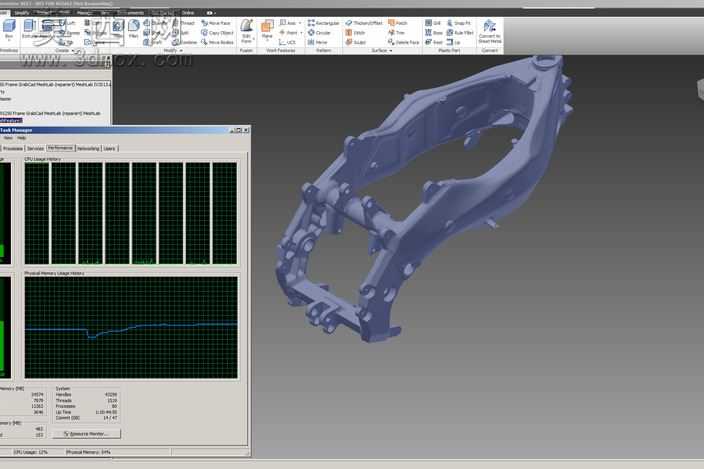Open the Processes tab in Task Manager
Image resolution: width=704 pixels, height=469 pixels.
tap(13, 149)
